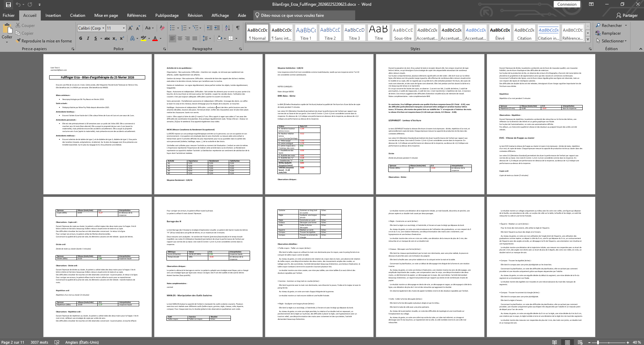644x345 pixels.
Task: Decrease paragraph indent
Action: (x=209, y=28)
